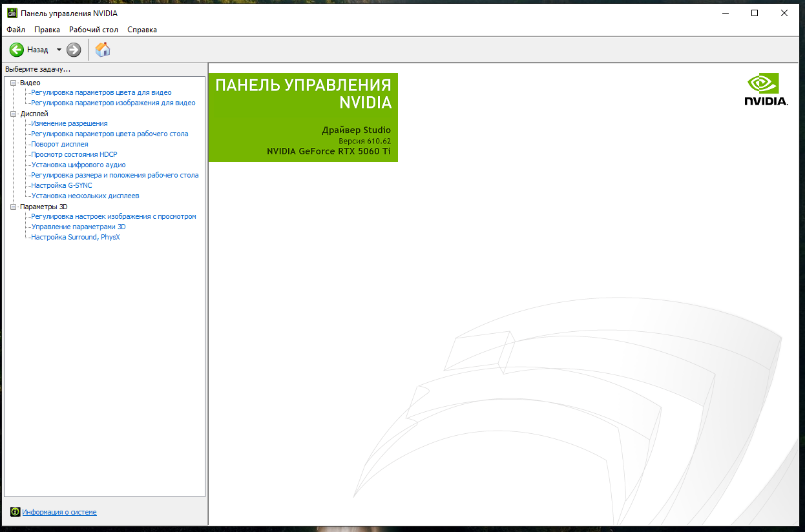Image resolution: width=805 pixels, height=532 pixels.
Task: Open the Информация о системе link
Action: pyautogui.click(x=59, y=512)
